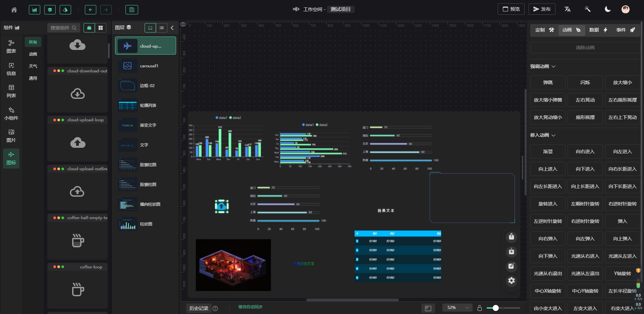Filter components by 动画
Screen dimensions: 644x314
[x=33, y=54]
